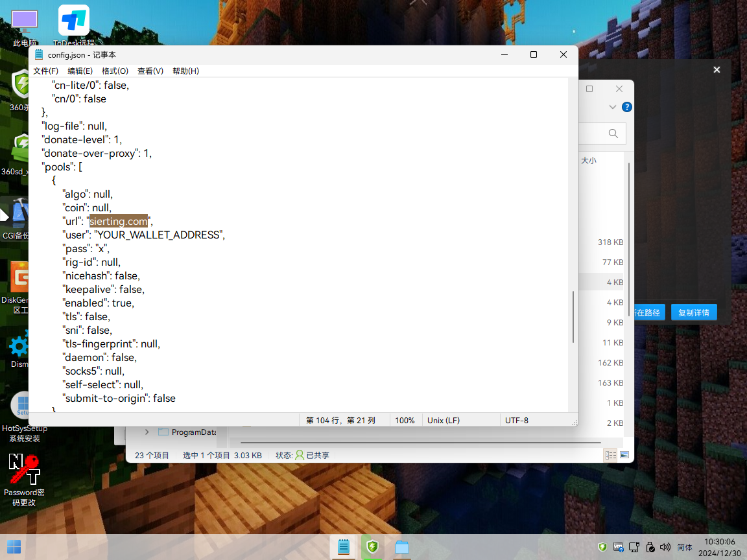Click the Explorer search magnifier icon
Viewport: 747px width, 560px height.
[x=613, y=134]
